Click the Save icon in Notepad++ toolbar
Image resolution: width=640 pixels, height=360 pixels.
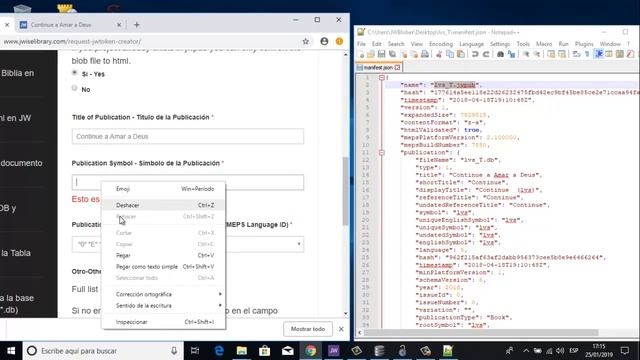coord(381,54)
